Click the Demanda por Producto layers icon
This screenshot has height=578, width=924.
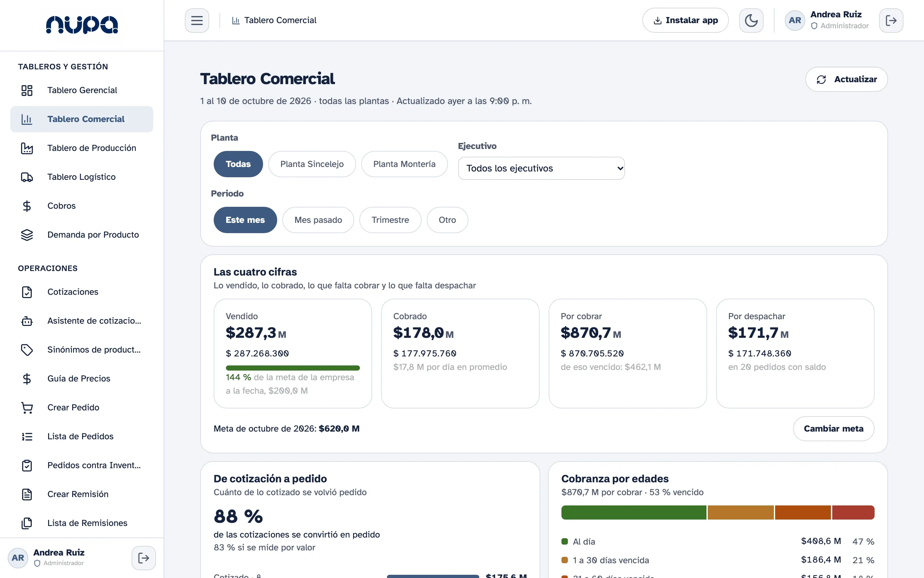pos(27,235)
